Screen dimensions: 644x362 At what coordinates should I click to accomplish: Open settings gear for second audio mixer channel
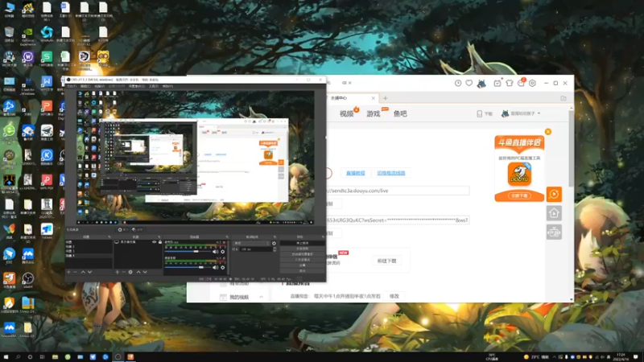223,268
